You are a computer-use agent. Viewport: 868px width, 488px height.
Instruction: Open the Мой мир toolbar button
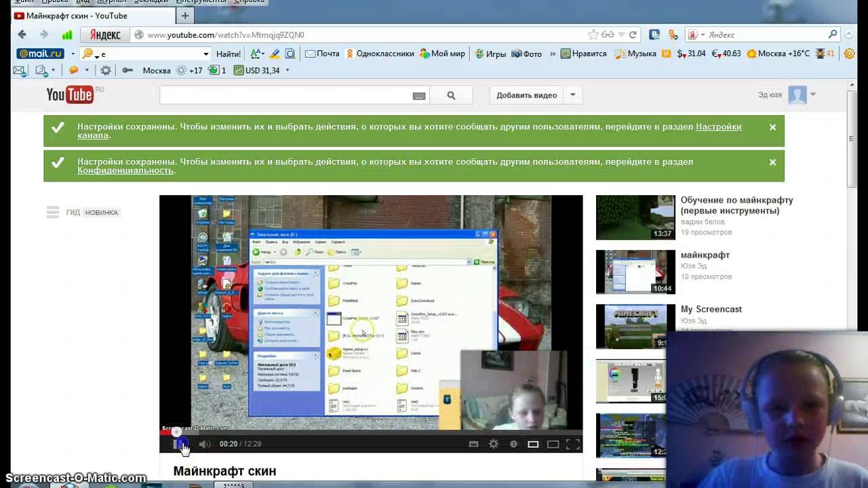pos(442,54)
